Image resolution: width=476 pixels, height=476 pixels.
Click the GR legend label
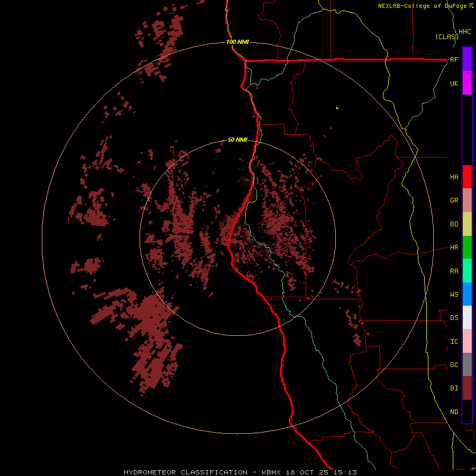click(454, 200)
